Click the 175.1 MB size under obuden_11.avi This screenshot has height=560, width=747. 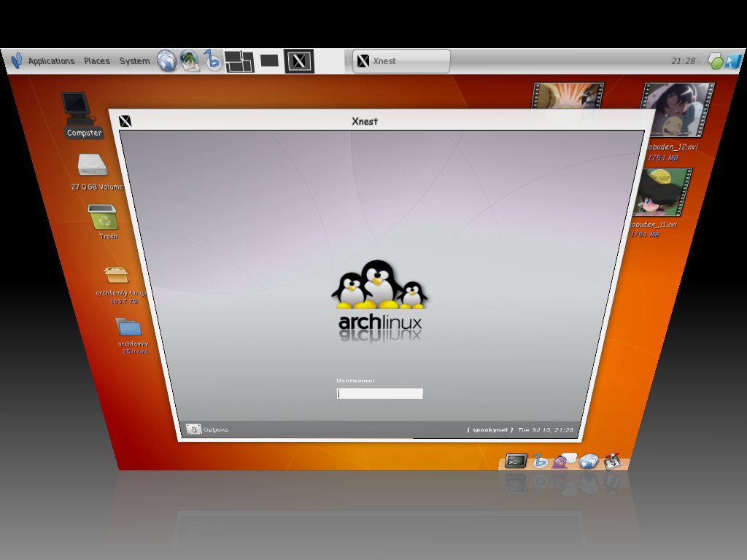coord(645,234)
